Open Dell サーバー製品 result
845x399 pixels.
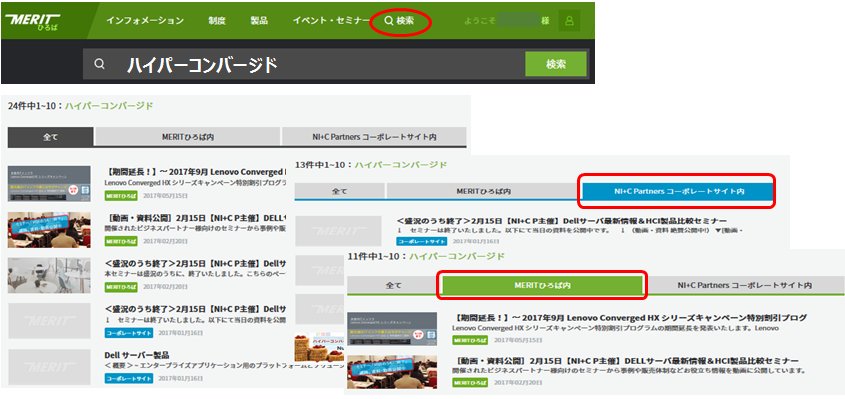(x=137, y=355)
